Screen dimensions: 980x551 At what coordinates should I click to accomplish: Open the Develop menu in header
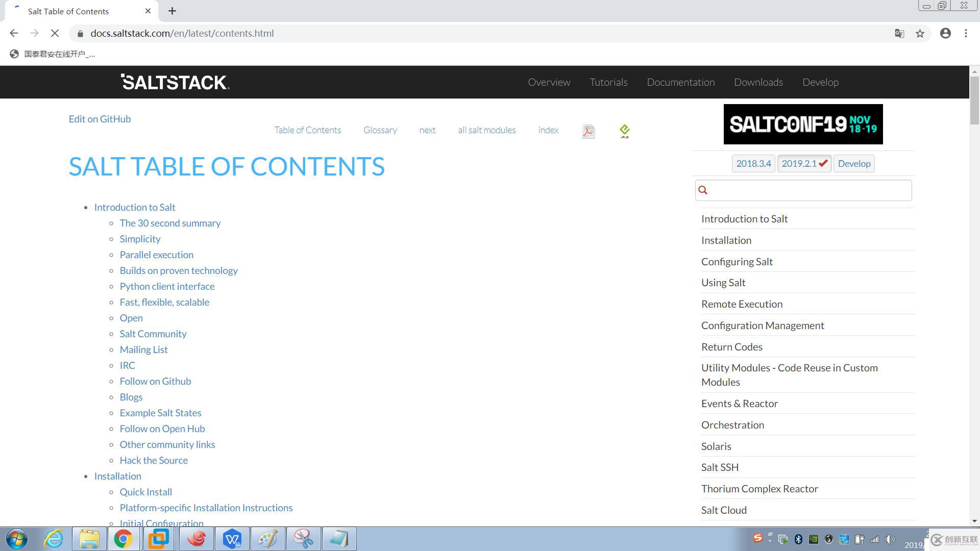[x=820, y=82]
